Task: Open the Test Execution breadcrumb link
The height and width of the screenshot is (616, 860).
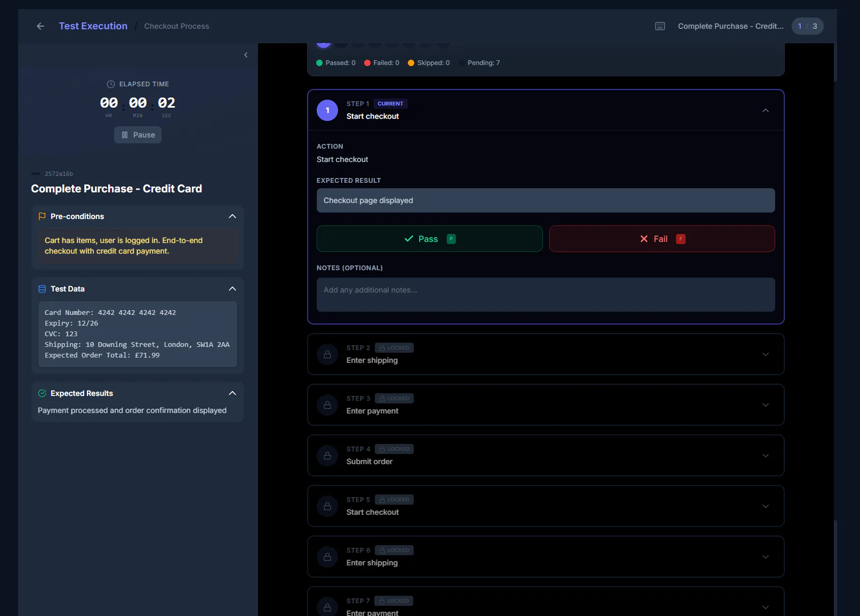Action: click(x=93, y=26)
